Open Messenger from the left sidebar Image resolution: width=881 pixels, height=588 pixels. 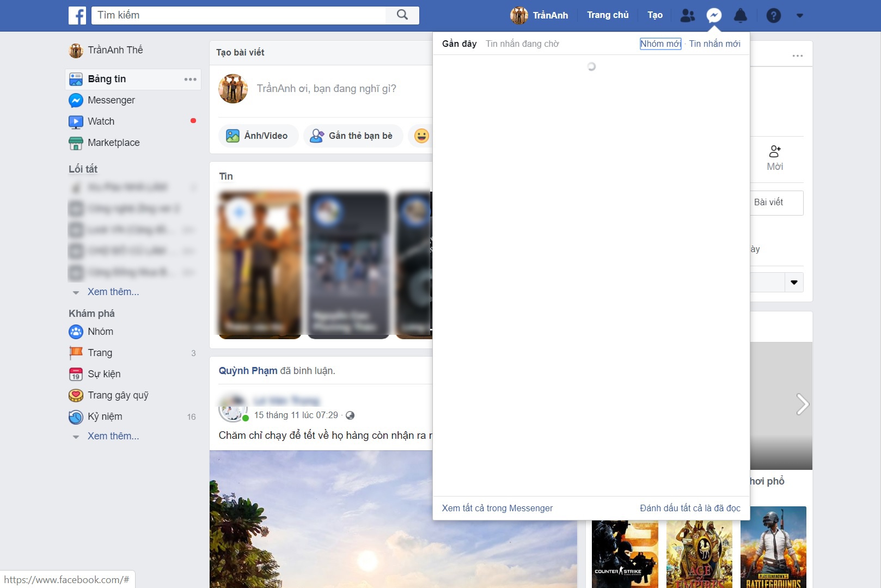(x=111, y=100)
